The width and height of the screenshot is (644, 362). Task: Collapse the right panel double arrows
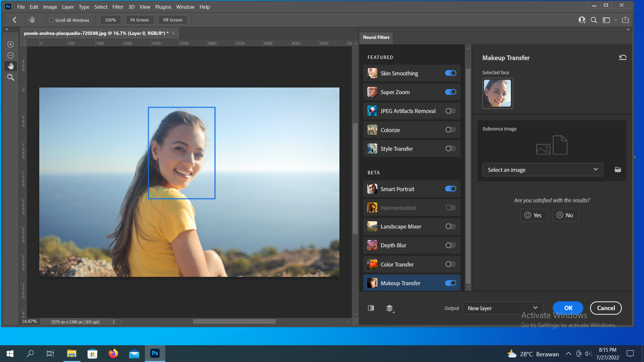[x=628, y=29]
